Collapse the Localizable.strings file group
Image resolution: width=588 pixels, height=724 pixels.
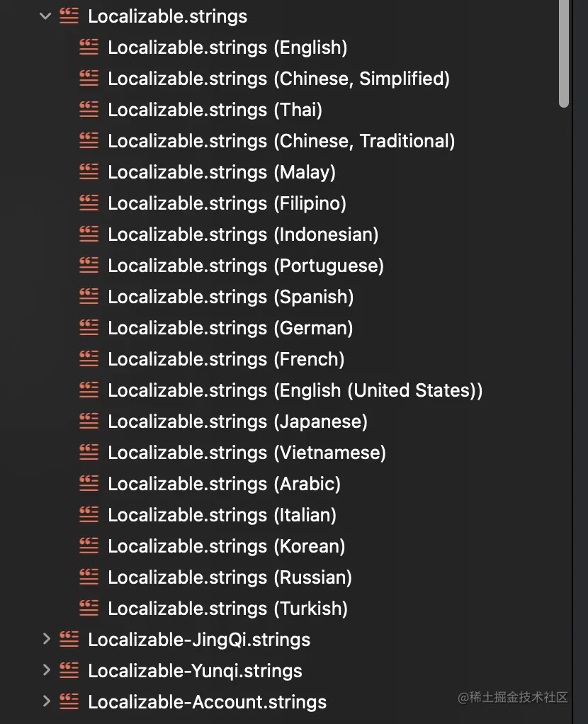click(x=45, y=16)
